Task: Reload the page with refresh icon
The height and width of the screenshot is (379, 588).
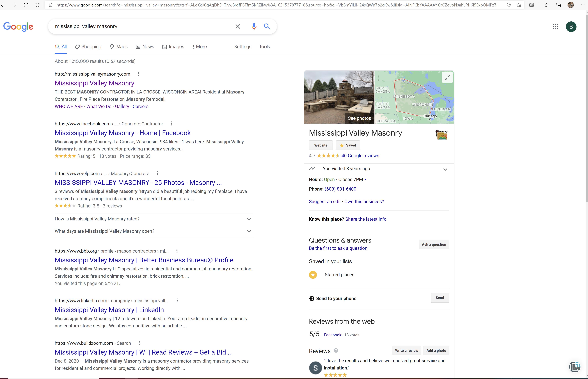Action: coord(26,5)
